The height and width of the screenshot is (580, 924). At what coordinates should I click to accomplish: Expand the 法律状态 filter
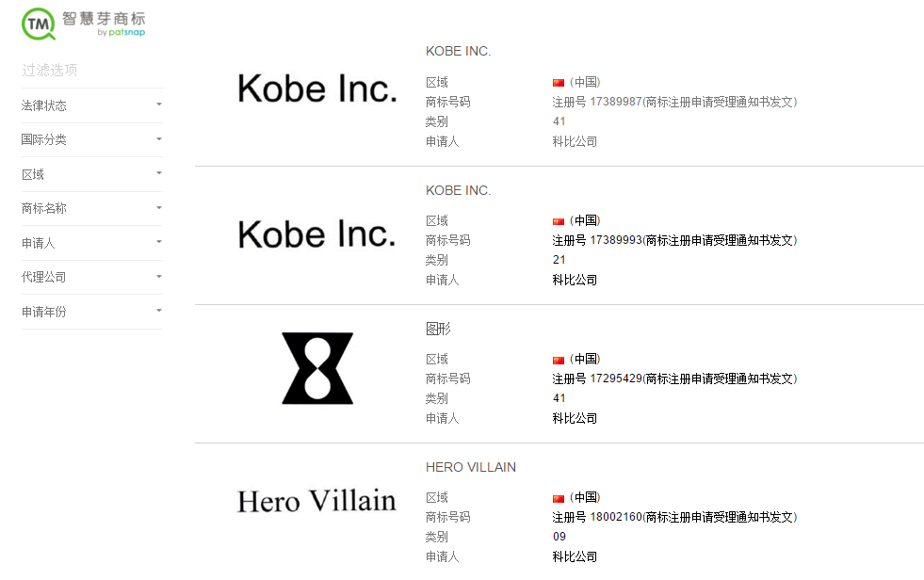[x=91, y=105]
